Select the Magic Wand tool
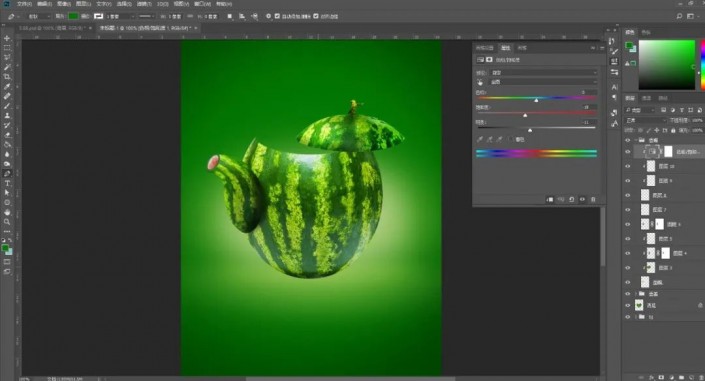Screen dimensions: 705x381 [x=7, y=67]
